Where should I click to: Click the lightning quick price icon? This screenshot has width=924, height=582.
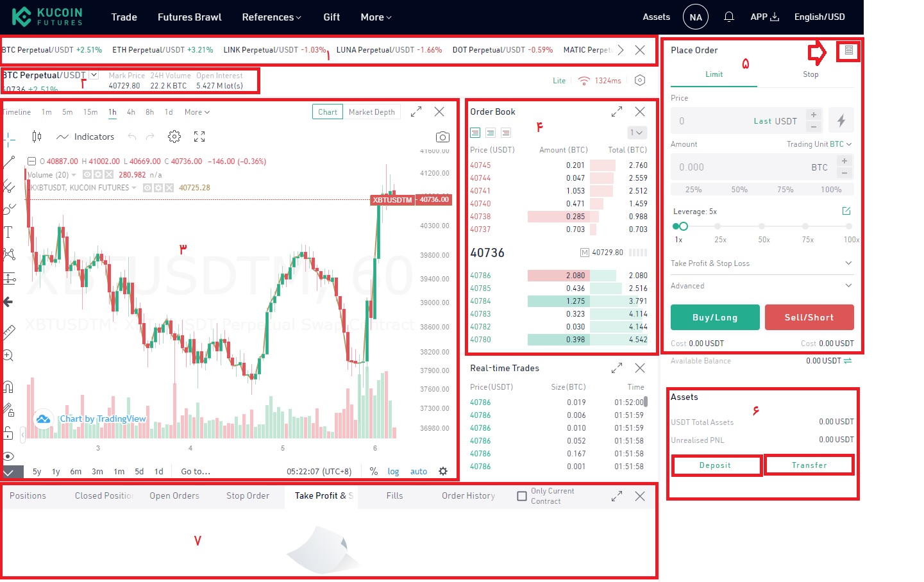[x=841, y=121]
